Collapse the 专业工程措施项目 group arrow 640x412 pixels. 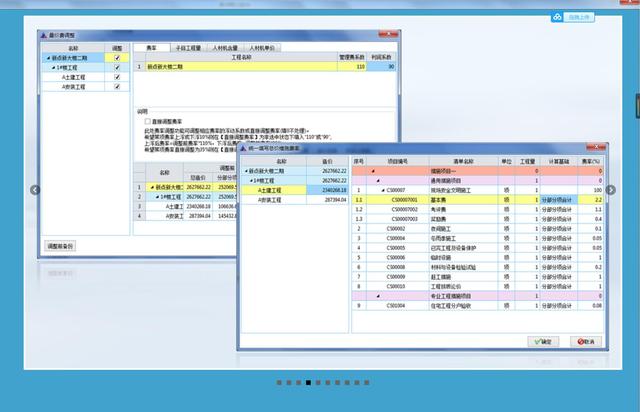pyautogui.click(x=378, y=296)
